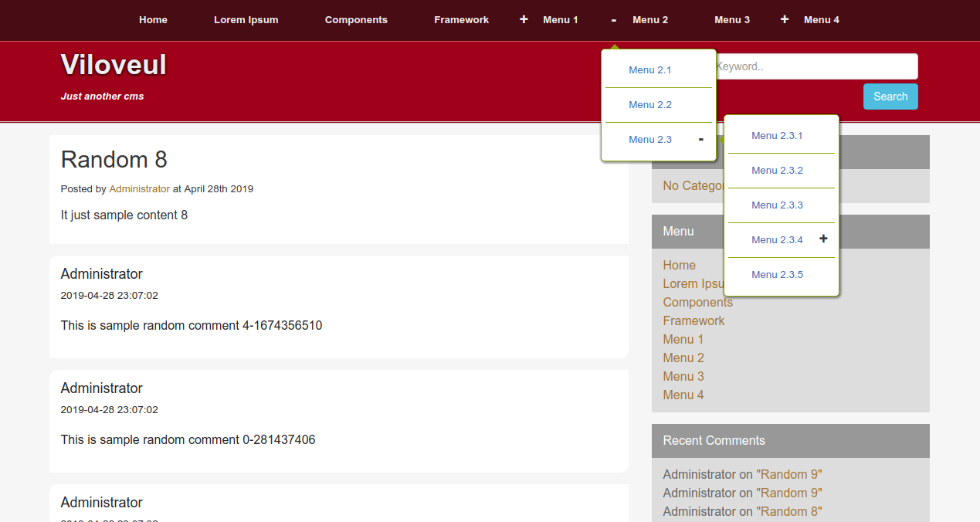Open Home link in sidebar Menu widget
This screenshot has height=522, width=980.
tap(679, 266)
